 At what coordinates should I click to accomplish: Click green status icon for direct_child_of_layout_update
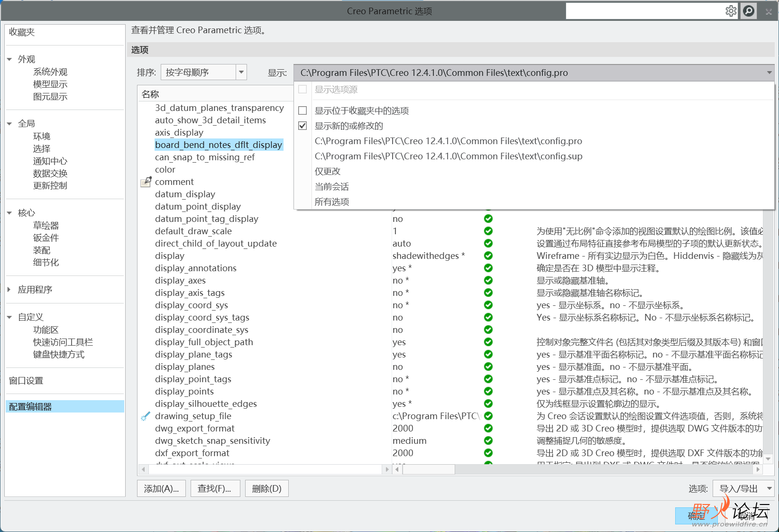(x=488, y=243)
